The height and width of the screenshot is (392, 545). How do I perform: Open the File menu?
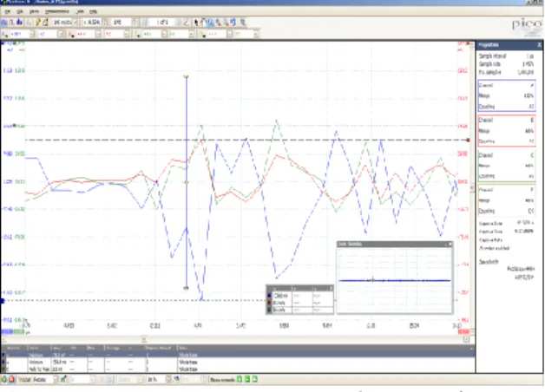point(8,11)
